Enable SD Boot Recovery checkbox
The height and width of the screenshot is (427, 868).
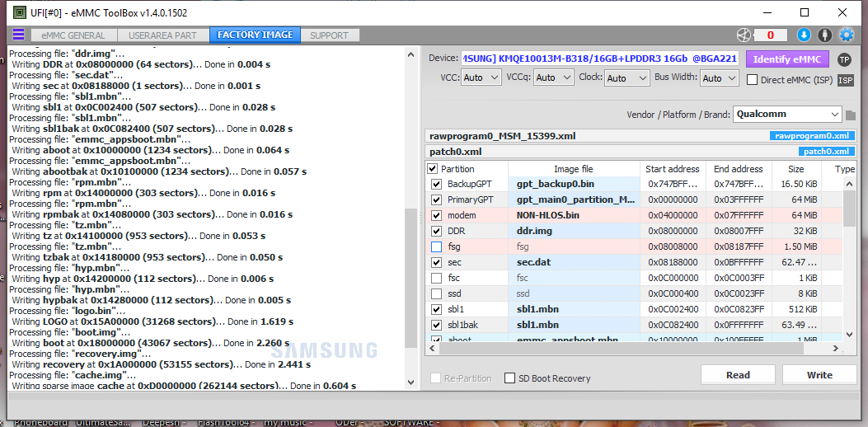pos(510,378)
